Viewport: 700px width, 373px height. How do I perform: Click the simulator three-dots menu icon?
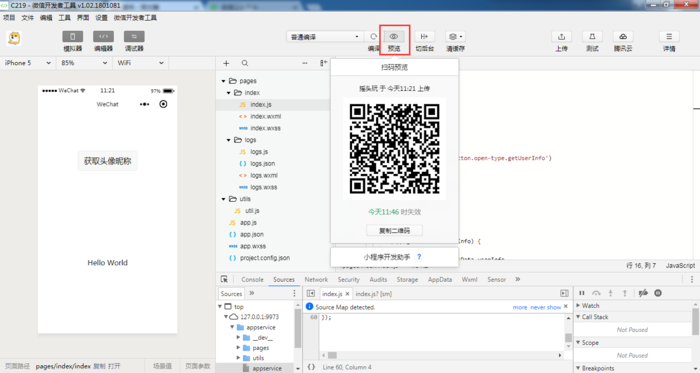[144, 104]
